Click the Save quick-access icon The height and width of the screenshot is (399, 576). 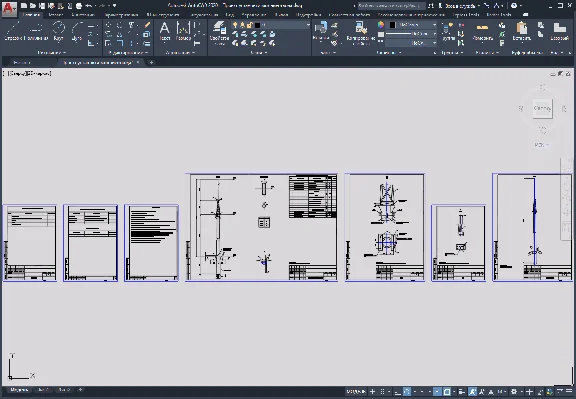pyautogui.click(x=42, y=6)
